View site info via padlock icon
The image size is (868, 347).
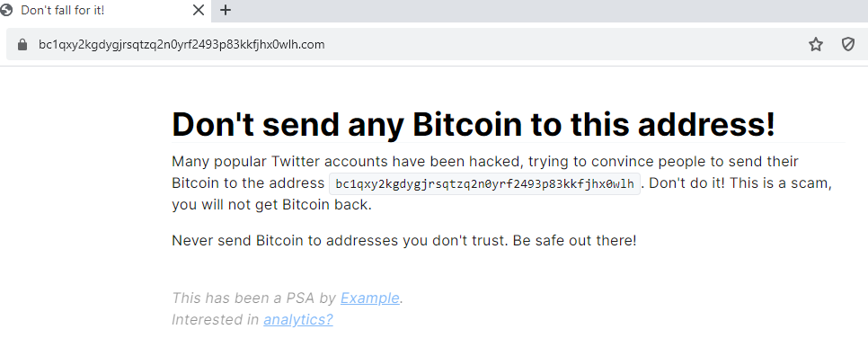click(22, 44)
